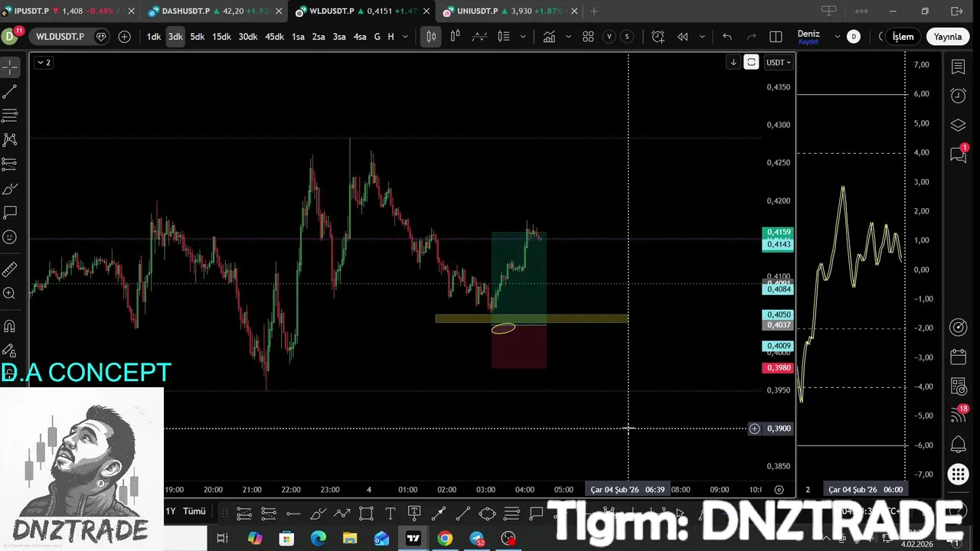980x551 pixels.
Task: Select the 1dk timeframe
Action: (x=154, y=37)
